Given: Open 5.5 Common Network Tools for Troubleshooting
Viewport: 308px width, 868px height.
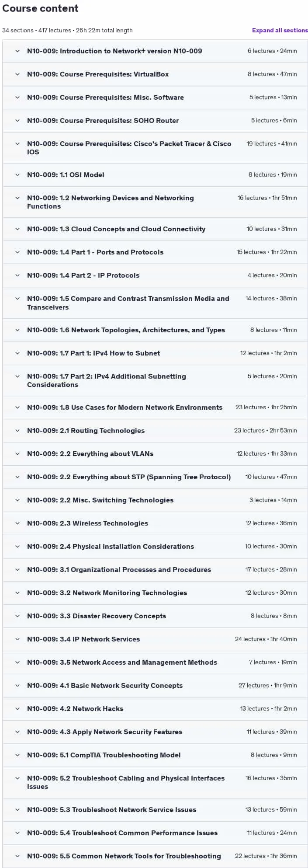Looking at the screenshot, I should [x=155, y=856].
